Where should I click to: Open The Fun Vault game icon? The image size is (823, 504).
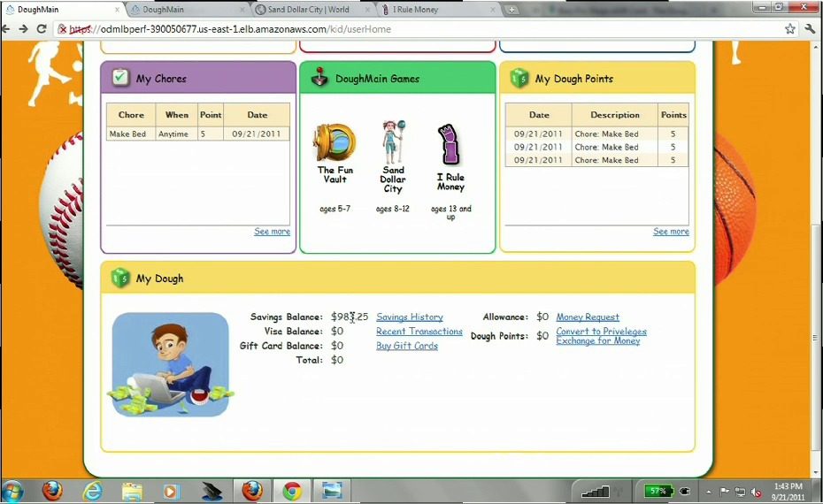[x=335, y=142]
